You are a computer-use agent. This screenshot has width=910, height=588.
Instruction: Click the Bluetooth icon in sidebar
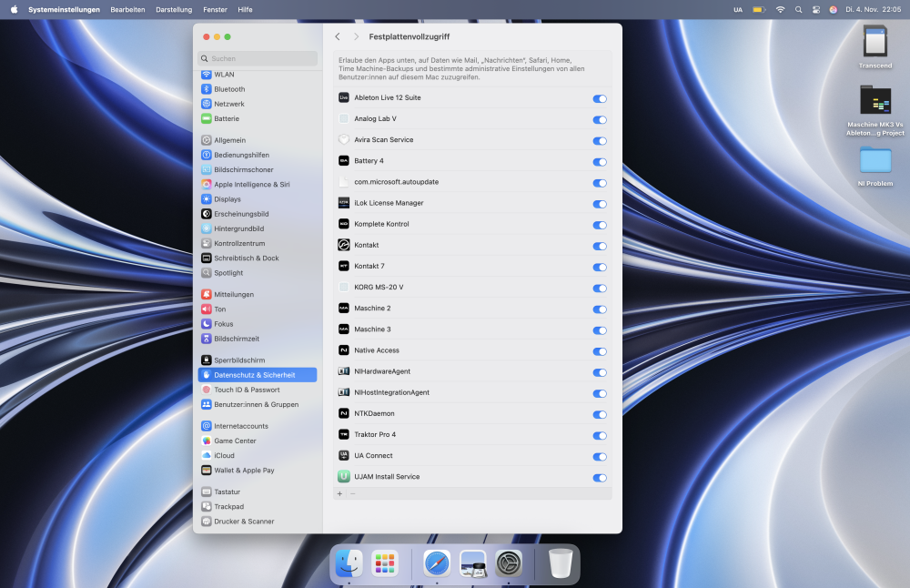pos(207,89)
